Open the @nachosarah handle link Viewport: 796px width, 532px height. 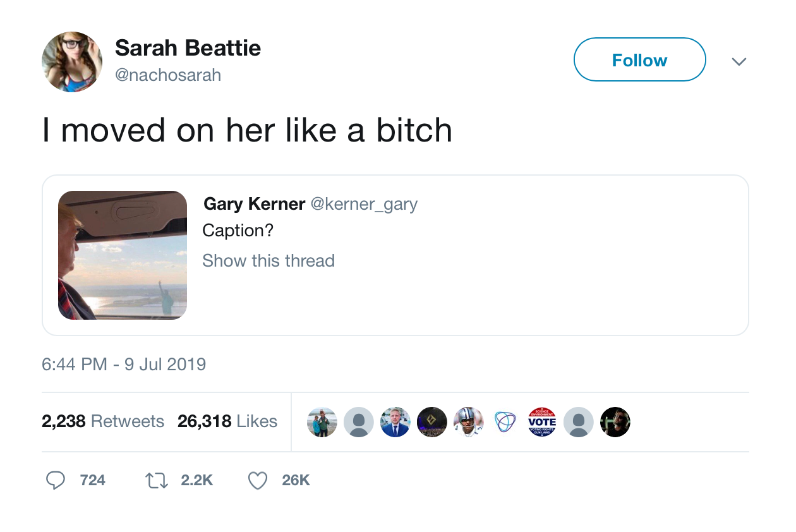tap(168, 75)
